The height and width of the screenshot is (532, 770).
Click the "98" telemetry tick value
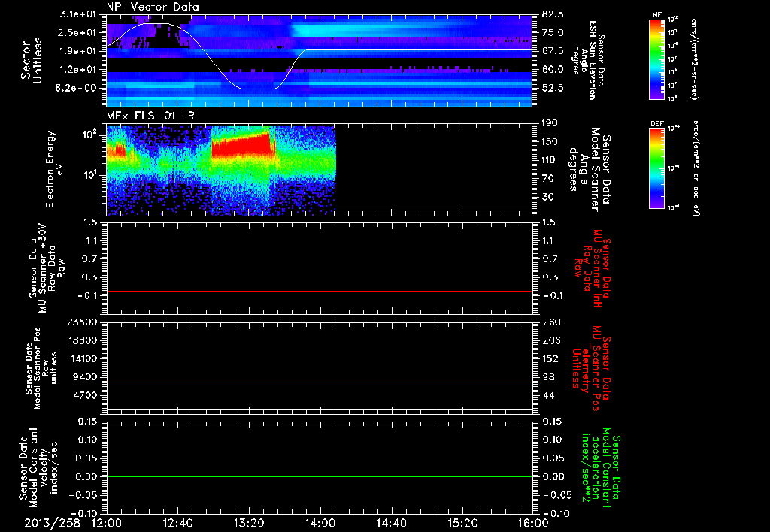[x=548, y=377]
